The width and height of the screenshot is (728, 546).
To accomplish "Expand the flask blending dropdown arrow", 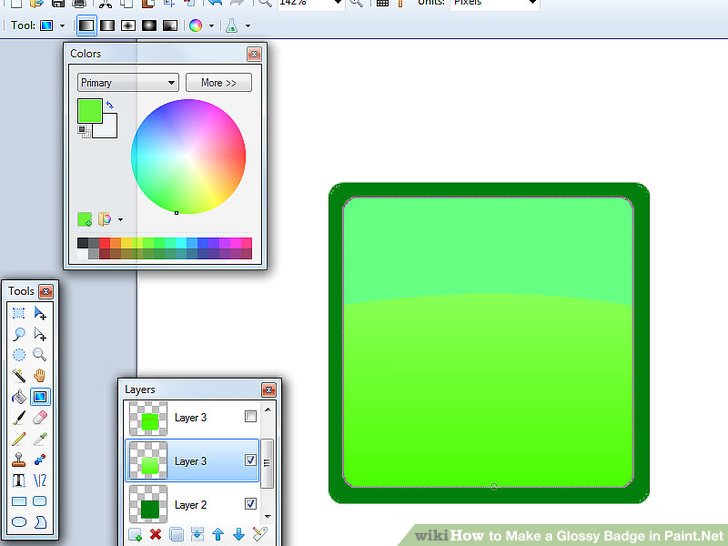I will (248, 26).
